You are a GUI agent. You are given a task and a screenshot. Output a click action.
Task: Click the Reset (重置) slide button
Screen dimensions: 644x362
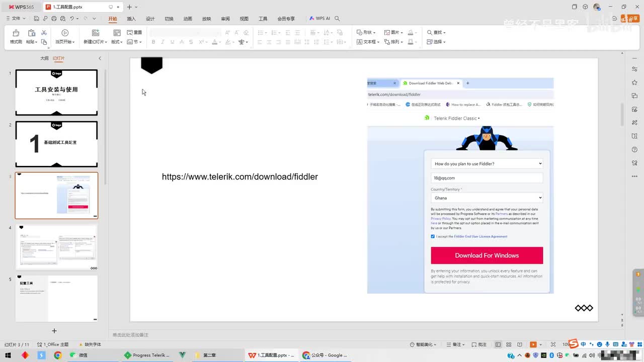[x=134, y=33]
